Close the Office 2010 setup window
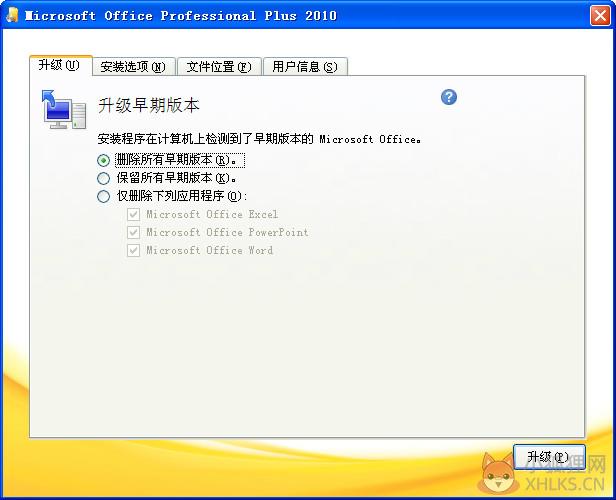The image size is (616, 500). tap(600, 16)
